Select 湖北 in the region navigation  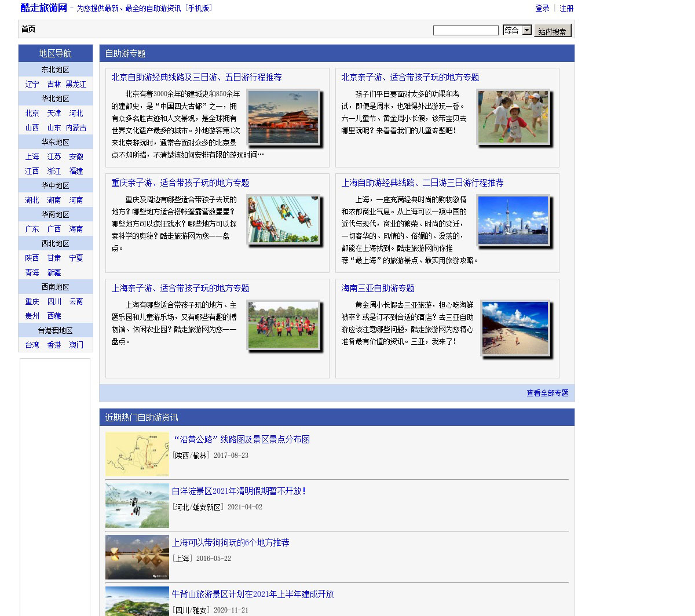coord(32,200)
